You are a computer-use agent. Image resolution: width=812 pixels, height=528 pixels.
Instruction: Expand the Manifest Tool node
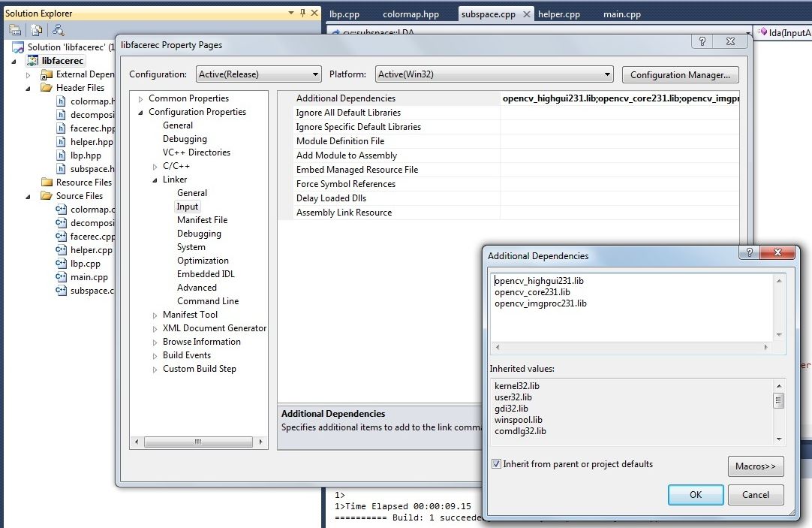(x=155, y=315)
